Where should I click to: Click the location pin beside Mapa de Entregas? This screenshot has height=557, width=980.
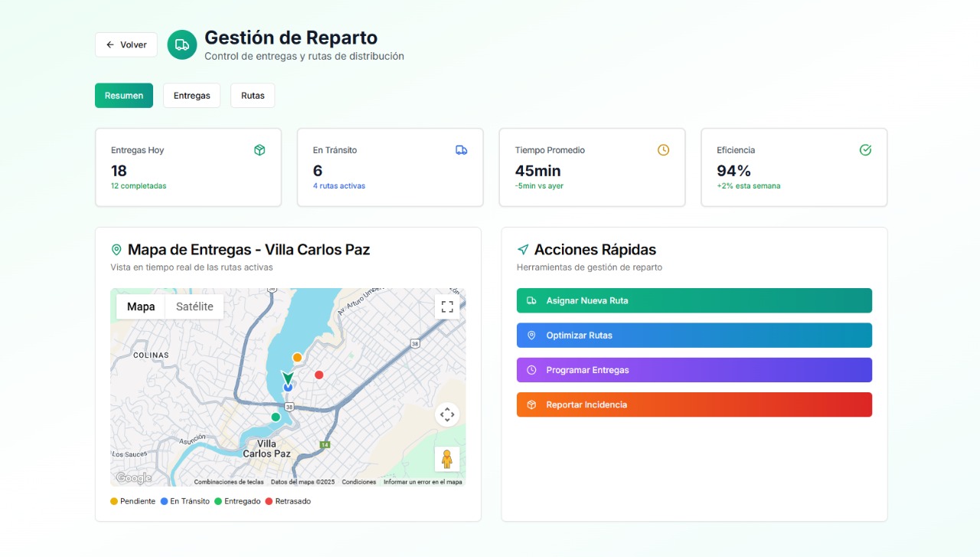[116, 249]
